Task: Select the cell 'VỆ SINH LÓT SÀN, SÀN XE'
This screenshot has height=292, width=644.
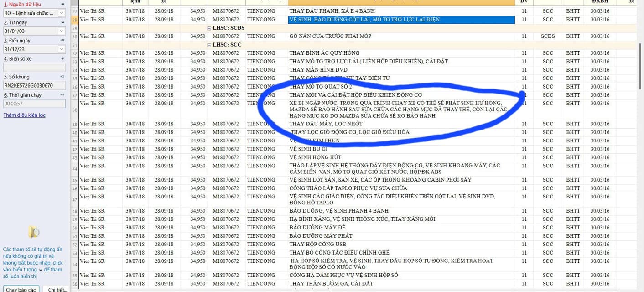Action: [x=401, y=180]
